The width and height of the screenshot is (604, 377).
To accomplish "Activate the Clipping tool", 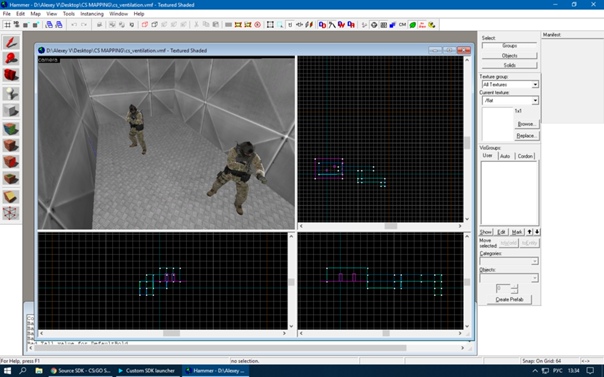I will (x=11, y=196).
